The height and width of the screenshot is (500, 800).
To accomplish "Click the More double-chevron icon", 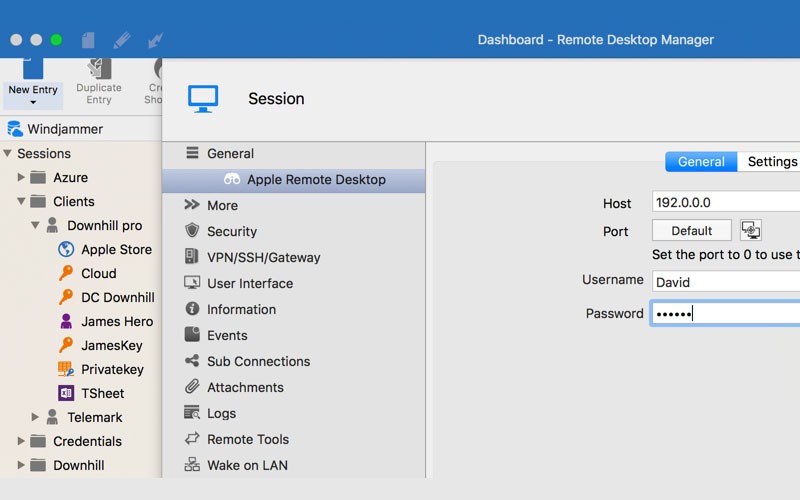I will (x=192, y=205).
